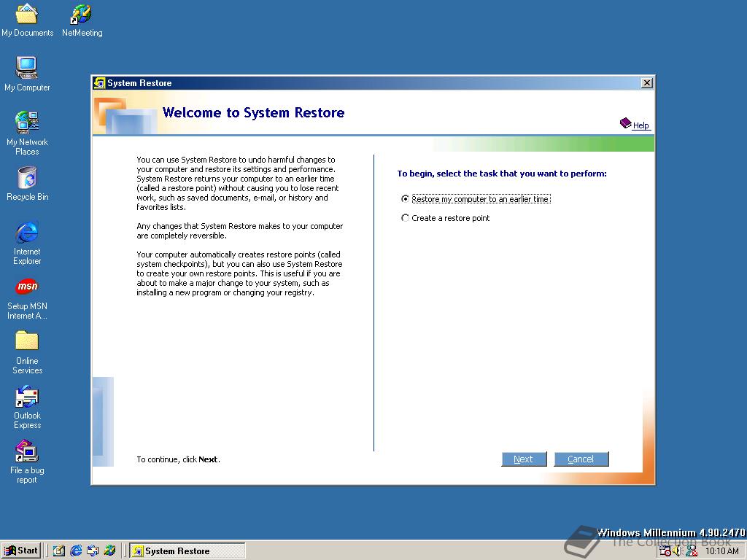This screenshot has width=747, height=560.
Task: Click System Restore taskbar button
Action: click(187, 551)
